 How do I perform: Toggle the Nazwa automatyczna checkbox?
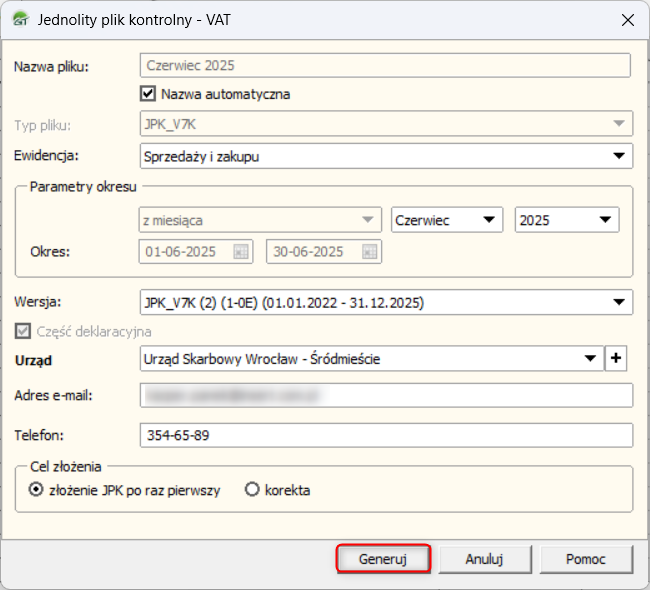pos(149,94)
